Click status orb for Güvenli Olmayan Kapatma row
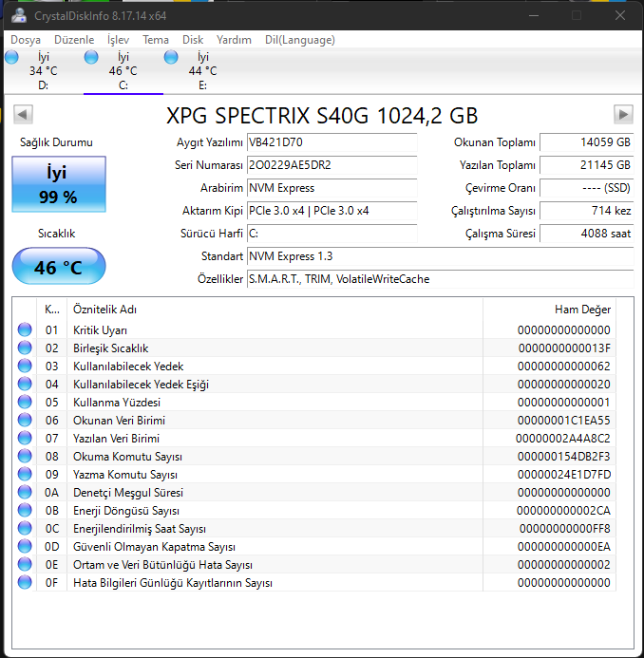644x658 pixels. 25,546
